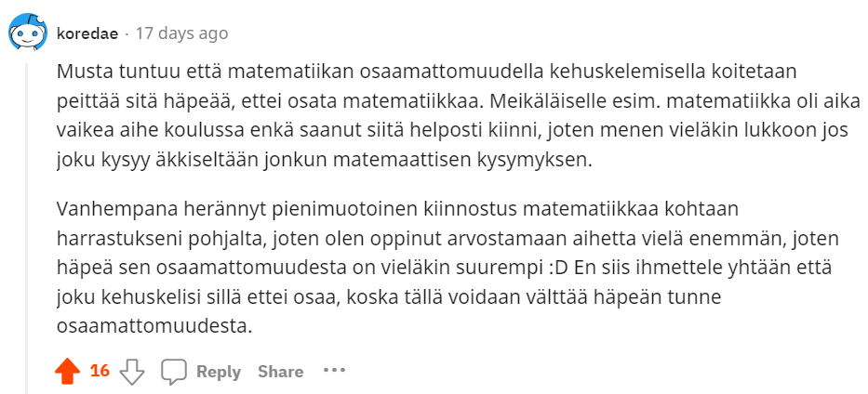Screen dimensions: 868x394
Task: Open koredae's Snoo avatar
Action: pos(27,34)
